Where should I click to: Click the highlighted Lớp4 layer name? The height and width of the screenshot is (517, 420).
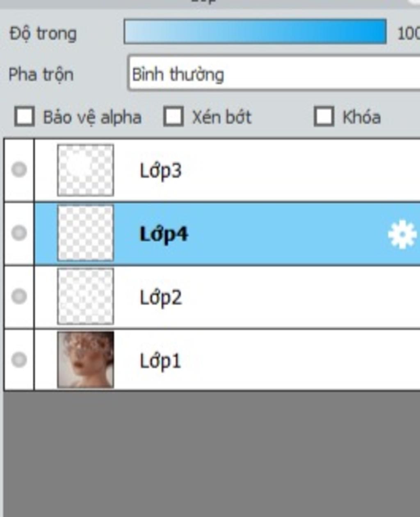(x=164, y=235)
